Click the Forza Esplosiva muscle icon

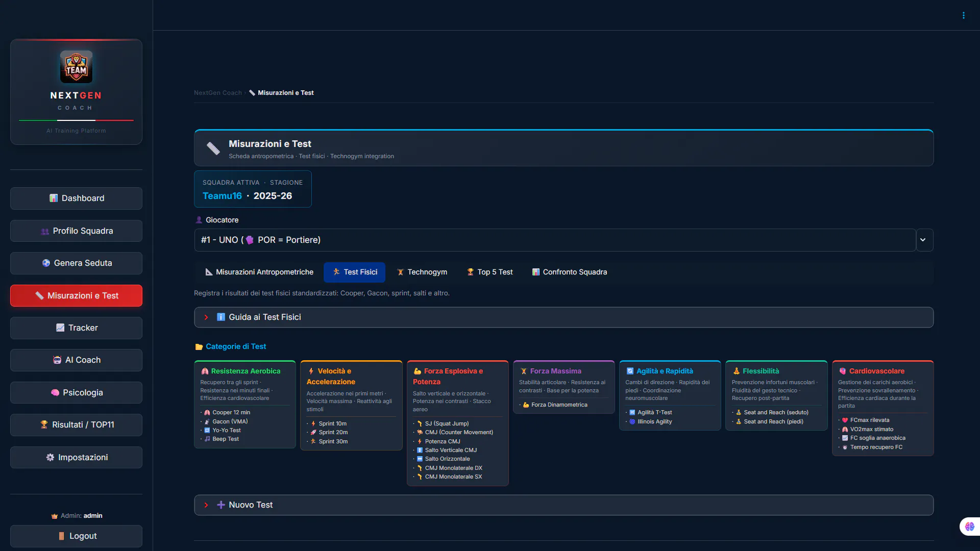418,371
